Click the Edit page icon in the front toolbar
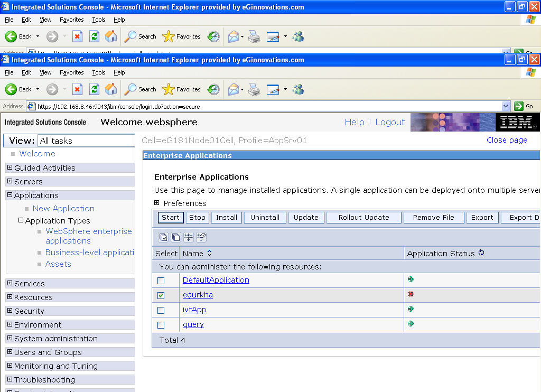 pyautogui.click(x=273, y=89)
